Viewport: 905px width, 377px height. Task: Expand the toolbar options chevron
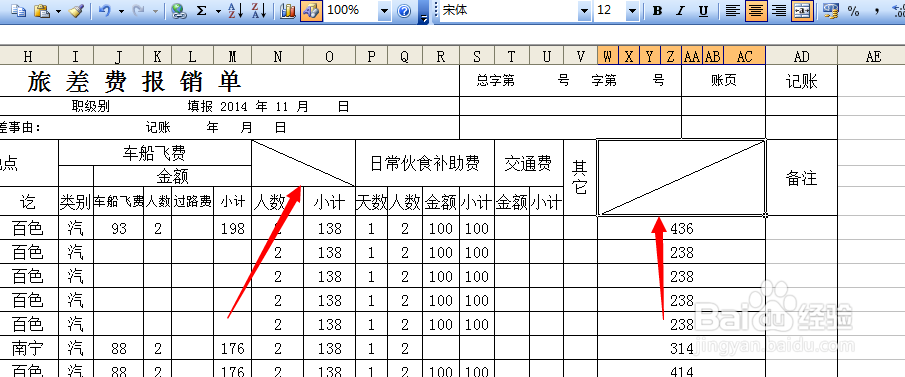[424, 12]
